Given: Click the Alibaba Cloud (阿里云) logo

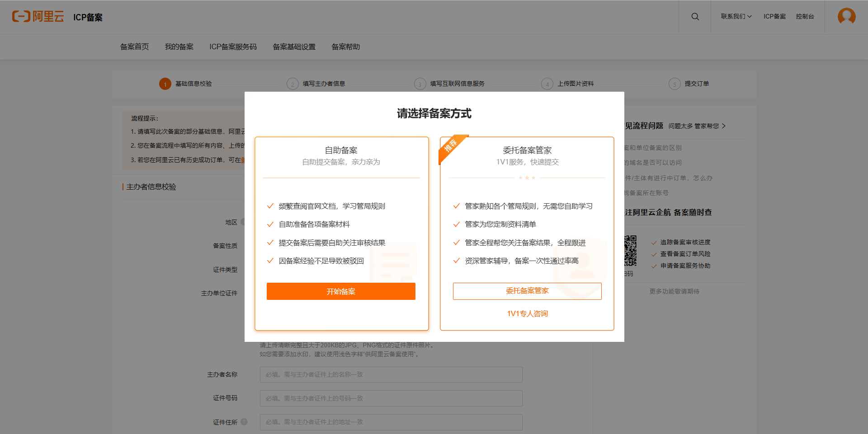Looking at the screenshot, I should (38, 16).
